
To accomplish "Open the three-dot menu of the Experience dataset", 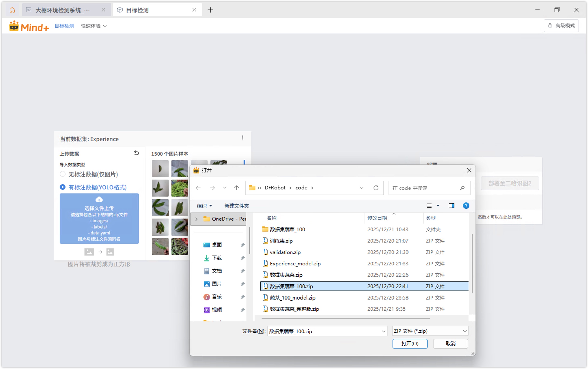I will click(243, 138).
